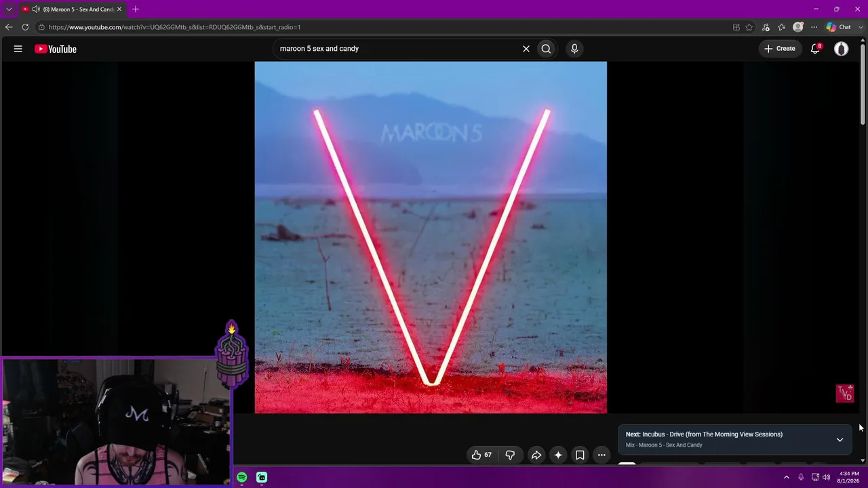Click the Next: Incubus - Drive title
The height and width of the screenshot is (488, 868).
pyautogui.click(x=704, y=434)
